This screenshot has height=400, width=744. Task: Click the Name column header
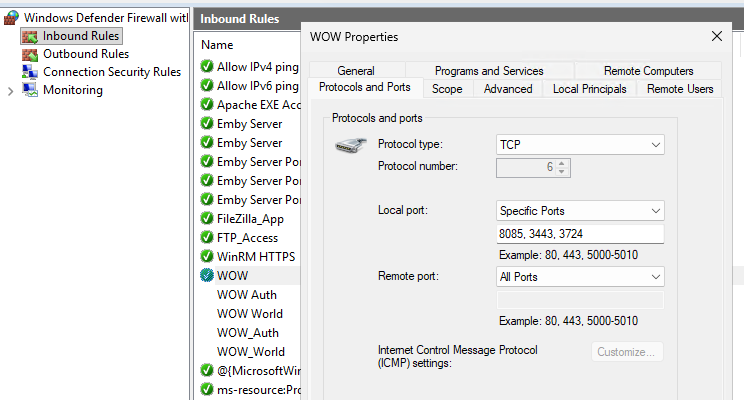[217, 45]
